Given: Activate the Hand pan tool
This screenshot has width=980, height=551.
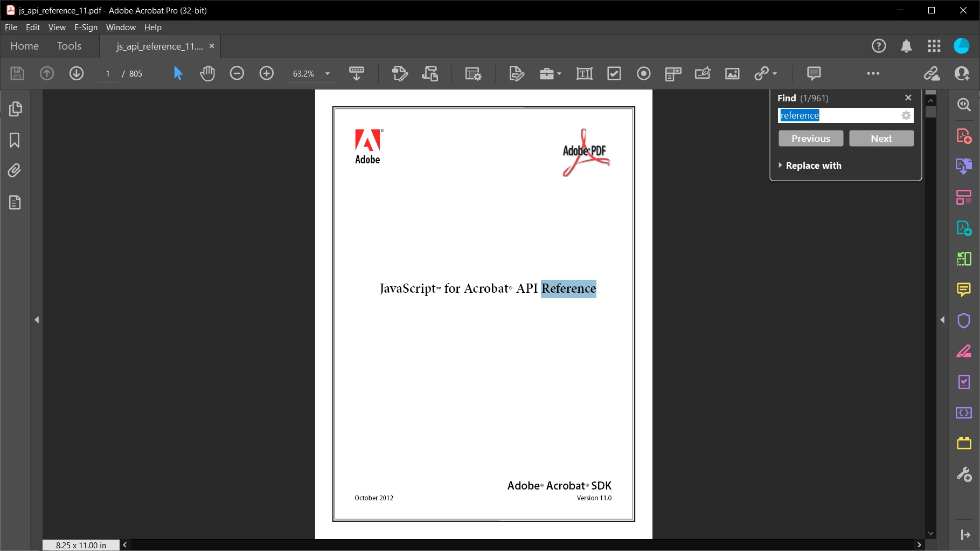Looking at the screenshot, I should click(x=207, y=73).
